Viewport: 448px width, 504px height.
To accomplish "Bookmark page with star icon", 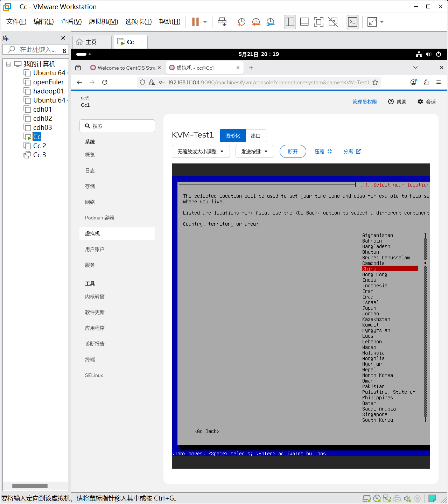I will pos(375,82).
